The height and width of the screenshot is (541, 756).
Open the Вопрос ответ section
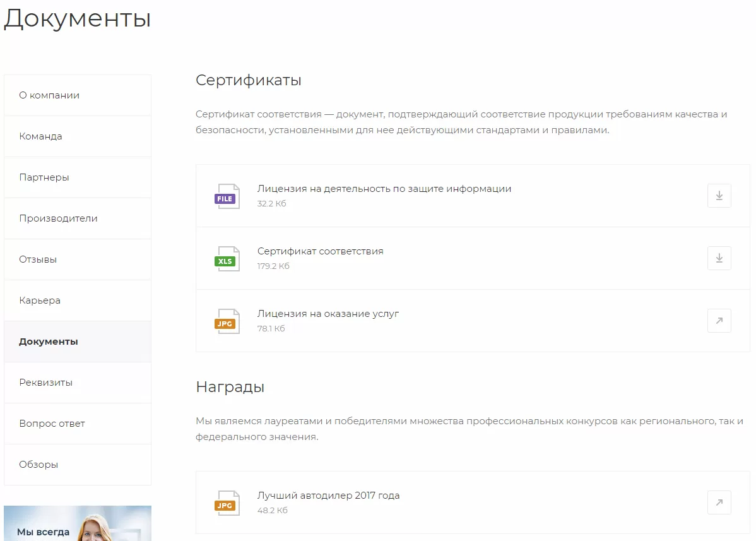click(x=78, y=424)
